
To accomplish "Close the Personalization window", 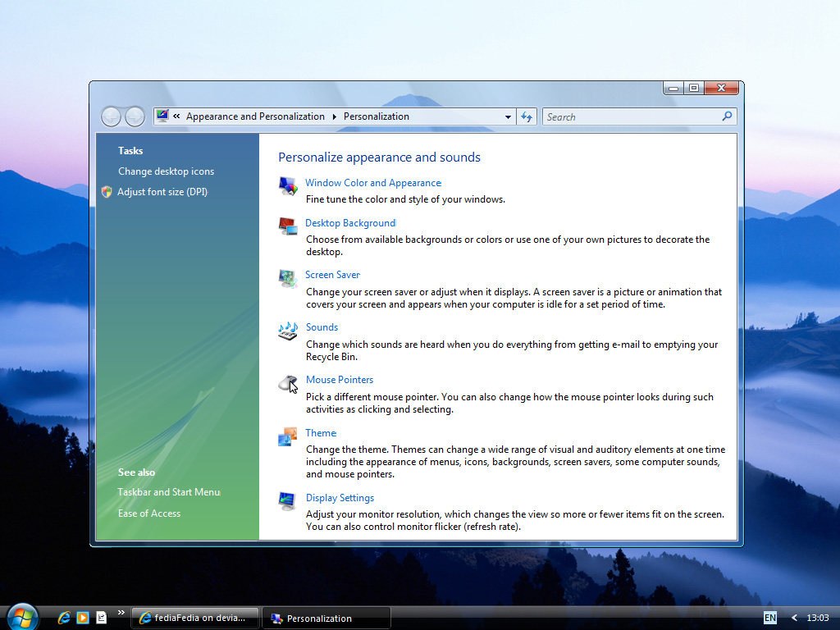I will (722, 88).
